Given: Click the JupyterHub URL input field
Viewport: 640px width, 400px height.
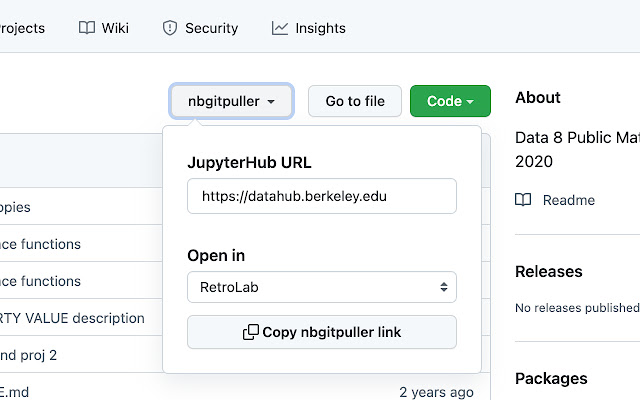Looking at the screenshot, I should (x=322, y=196).
